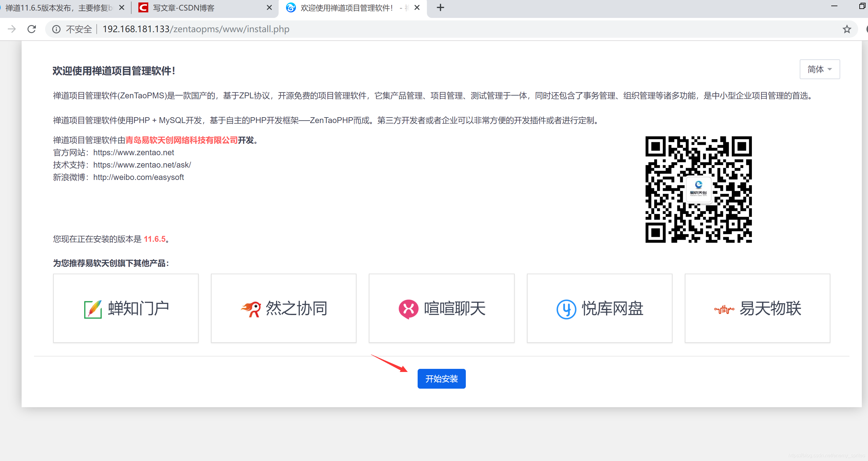Go forward in browser history

click(12, 29)
